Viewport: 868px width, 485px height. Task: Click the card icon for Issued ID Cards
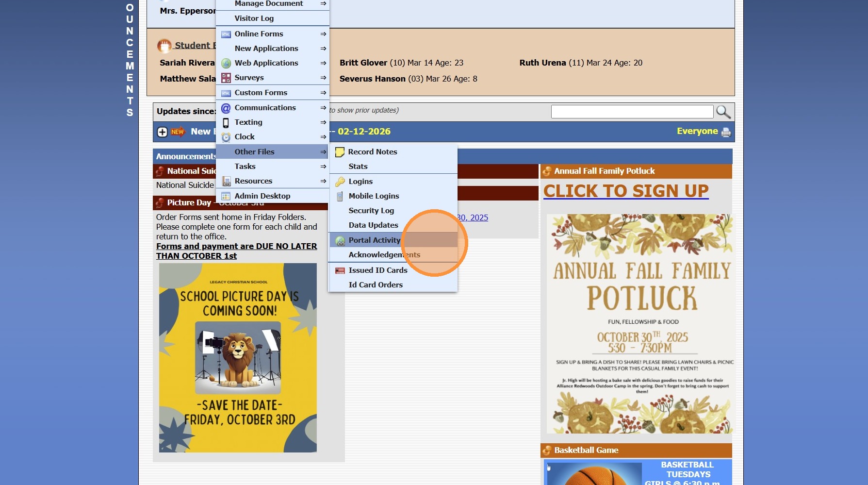(340, 270)
